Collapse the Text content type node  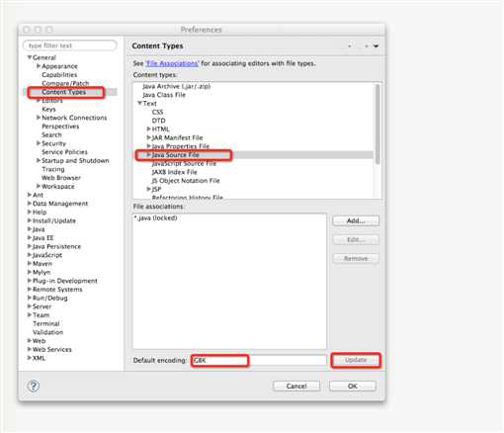(x=139, y=103)
